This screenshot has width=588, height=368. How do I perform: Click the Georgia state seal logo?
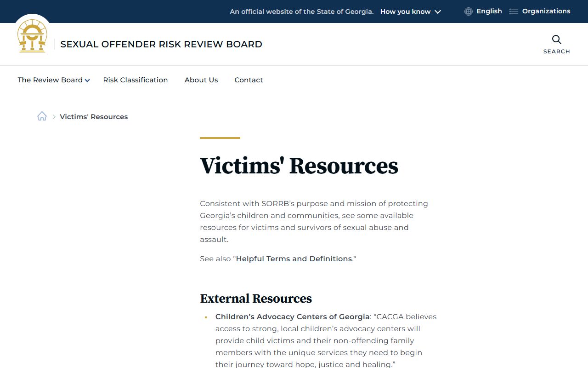click(x=32, y=36)
